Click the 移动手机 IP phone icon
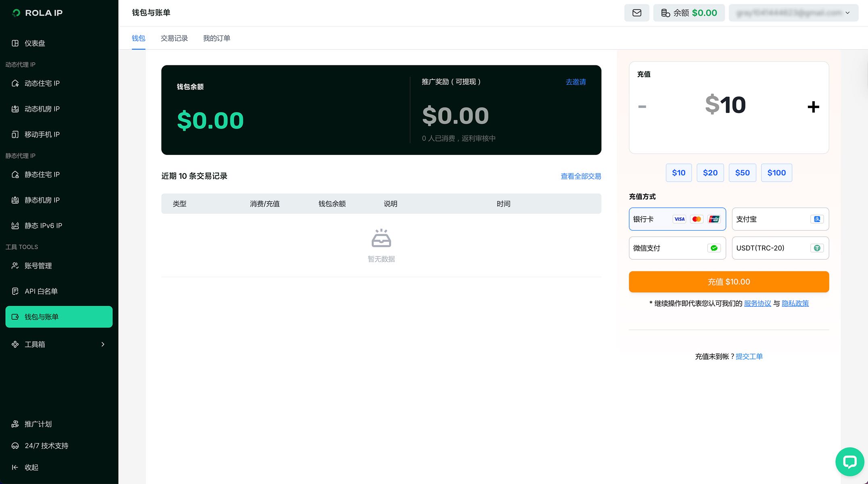 pyautogui.click(x=15, y=134)
